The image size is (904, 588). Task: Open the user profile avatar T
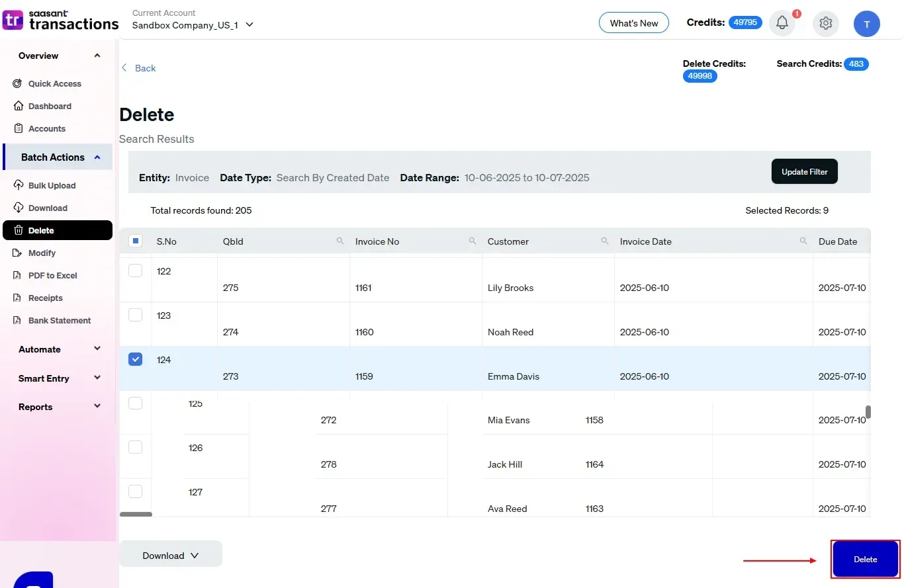coord(866,24)
